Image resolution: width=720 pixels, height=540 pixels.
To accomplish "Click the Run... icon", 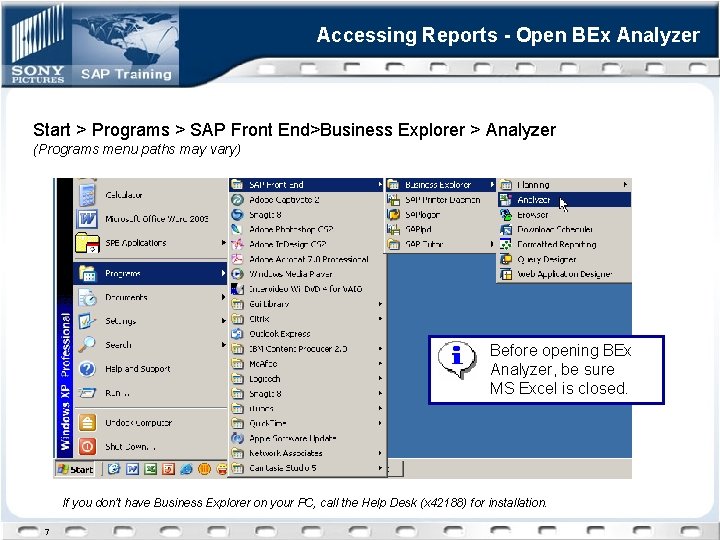I will click(x=87, y=393).
